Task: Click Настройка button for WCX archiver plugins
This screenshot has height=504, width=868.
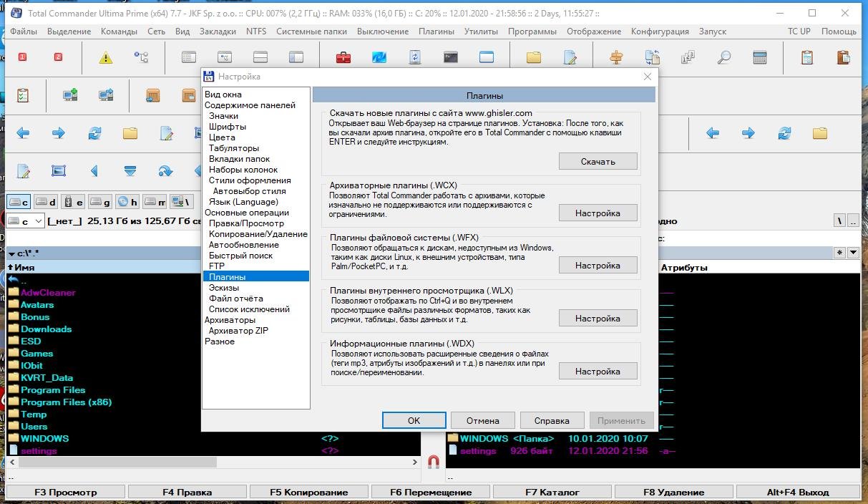Action: pos(598,213)
